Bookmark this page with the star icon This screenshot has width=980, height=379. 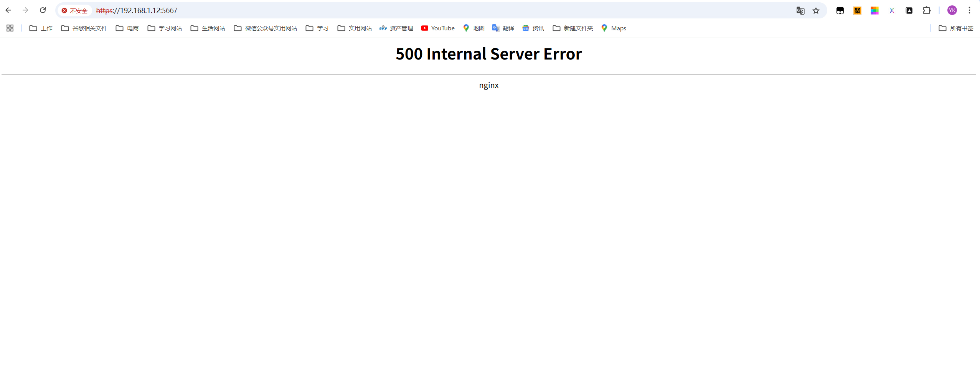816,11
